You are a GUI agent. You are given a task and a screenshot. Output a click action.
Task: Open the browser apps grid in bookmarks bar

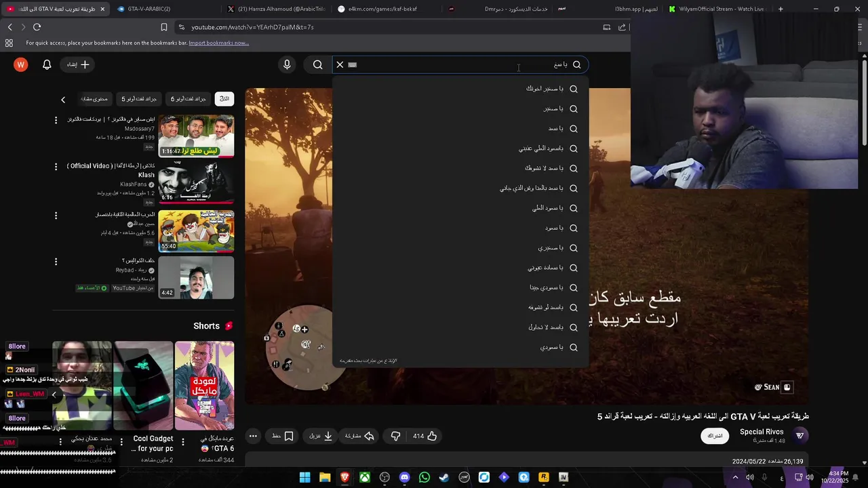pyautogui.click(x=9, y=43)
